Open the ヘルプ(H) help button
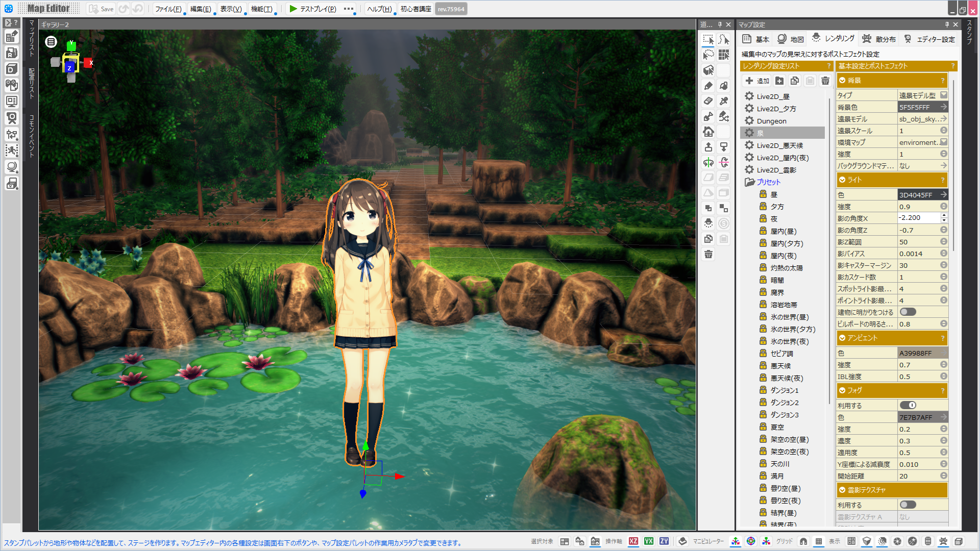The width and height of the screenshot is (980, 551). pos(380,9)
